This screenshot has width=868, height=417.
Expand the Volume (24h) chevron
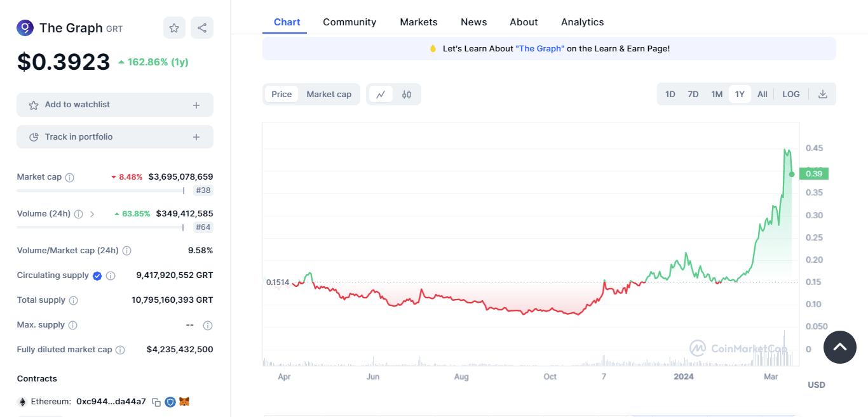click(92, 214)
